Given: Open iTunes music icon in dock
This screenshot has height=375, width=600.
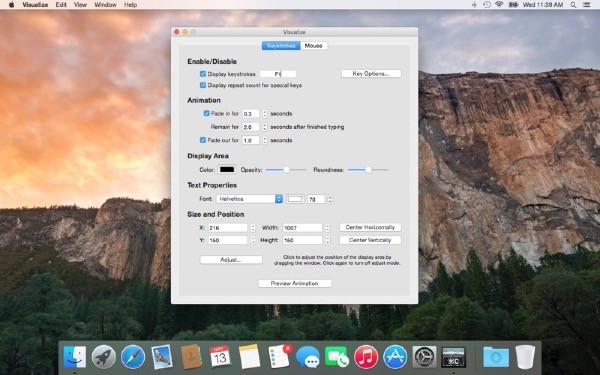Looking at the screenshot, I should (x=366, y=357).
